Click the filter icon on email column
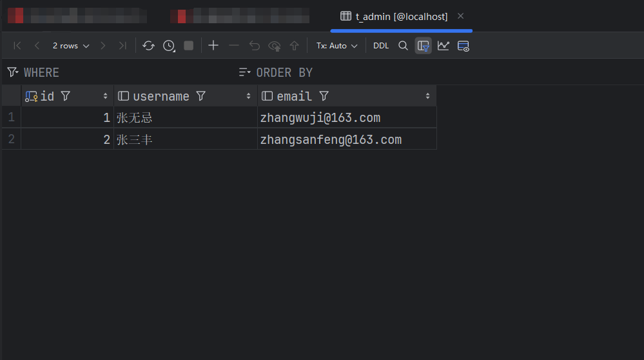The width and height of the screenshot is (644, 360). tap(324, 96)
